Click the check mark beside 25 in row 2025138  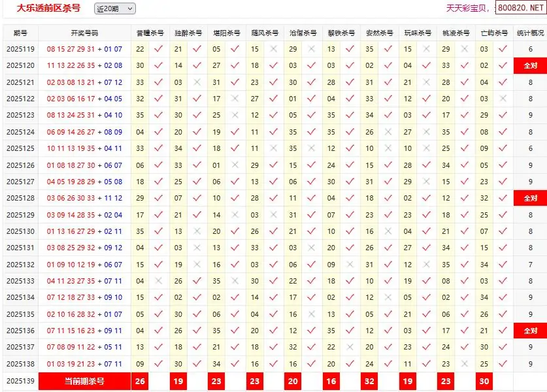point(503,364)
